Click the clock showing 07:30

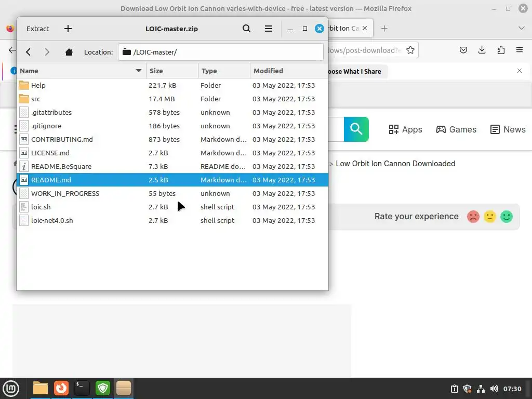512,389
